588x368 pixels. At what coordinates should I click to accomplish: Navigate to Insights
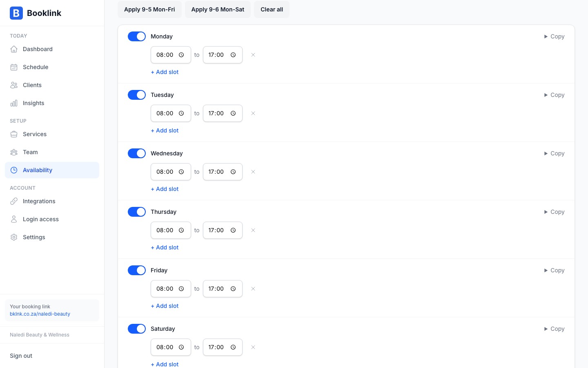52,103
